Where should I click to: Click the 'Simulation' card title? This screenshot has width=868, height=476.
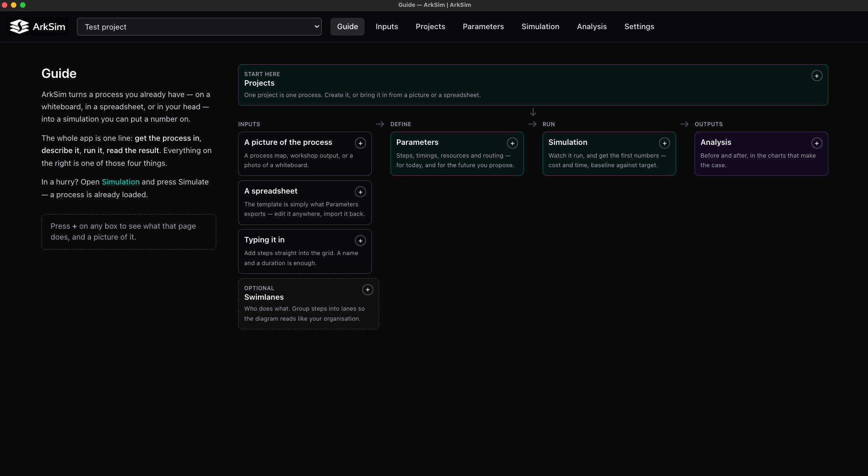[x=568, y=142]
